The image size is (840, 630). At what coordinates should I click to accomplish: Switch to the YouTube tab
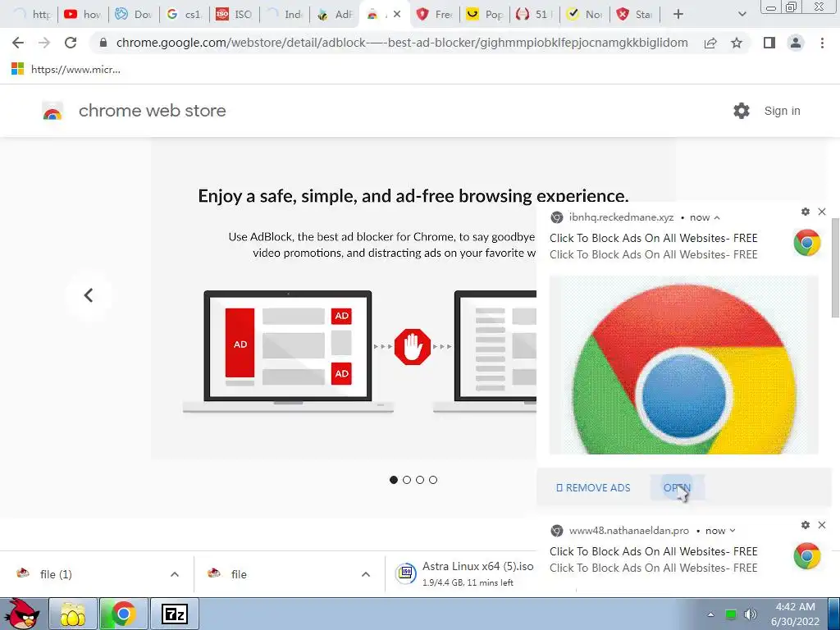[83, 15]
